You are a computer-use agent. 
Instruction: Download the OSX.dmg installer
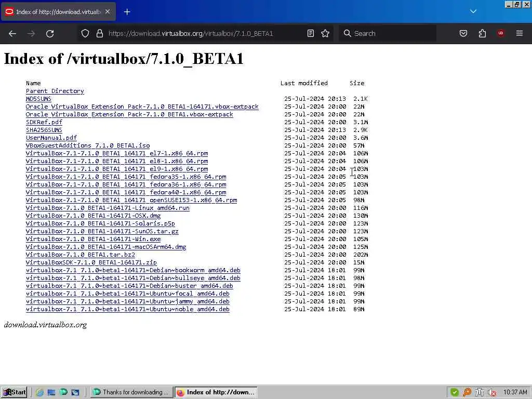pyautogui.click(x=94, y=216)
